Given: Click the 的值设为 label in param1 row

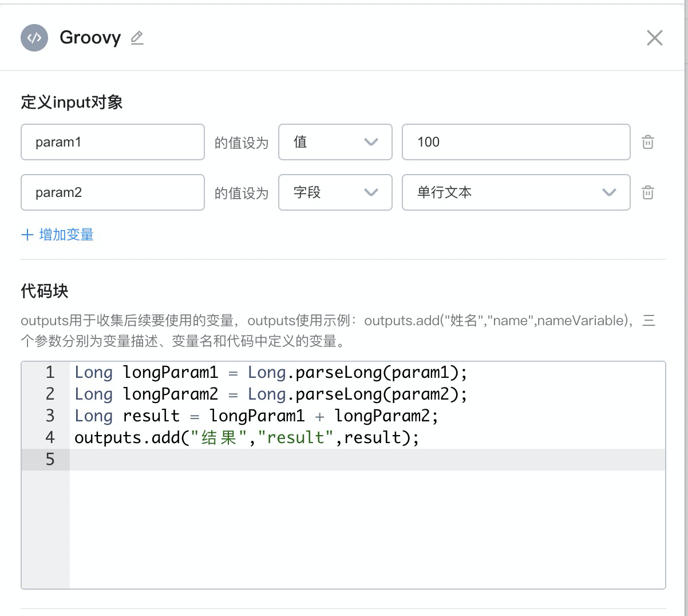Looking at the screenshot, I should point(242,143).
